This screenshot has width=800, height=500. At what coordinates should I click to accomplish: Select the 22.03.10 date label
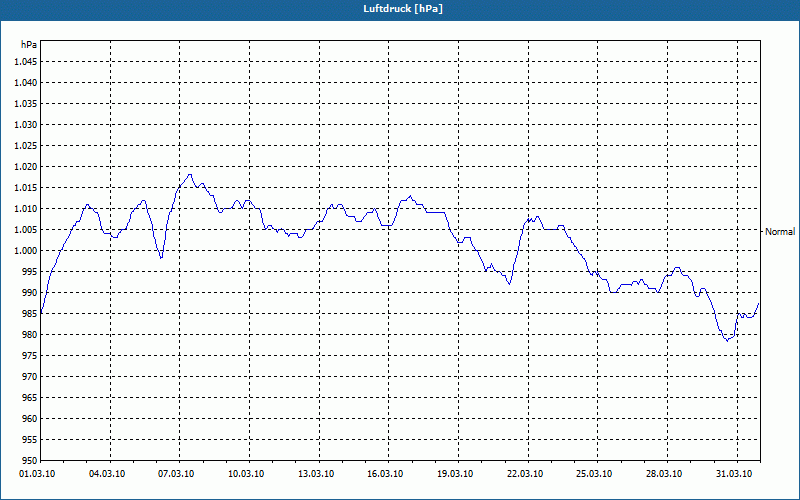point(525,474)
